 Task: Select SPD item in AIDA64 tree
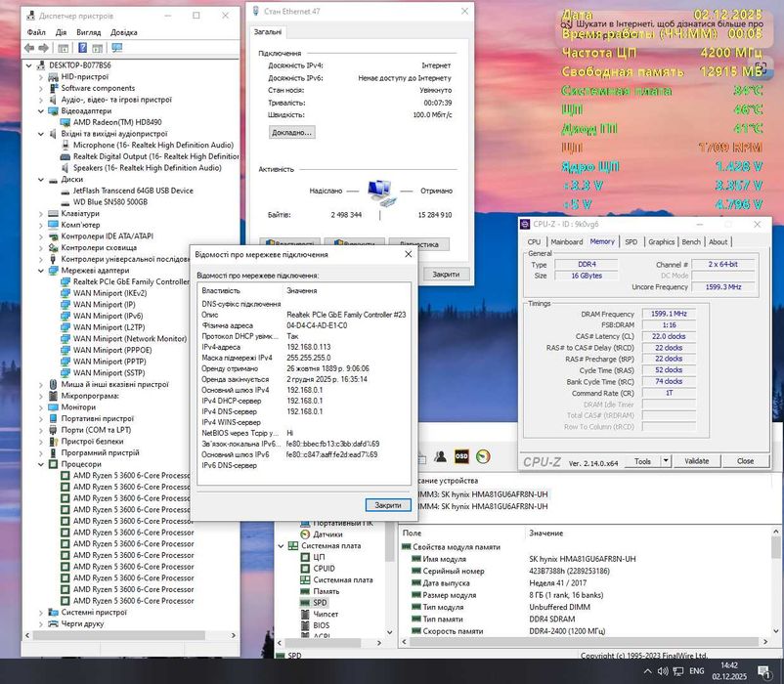pos(320,603)
